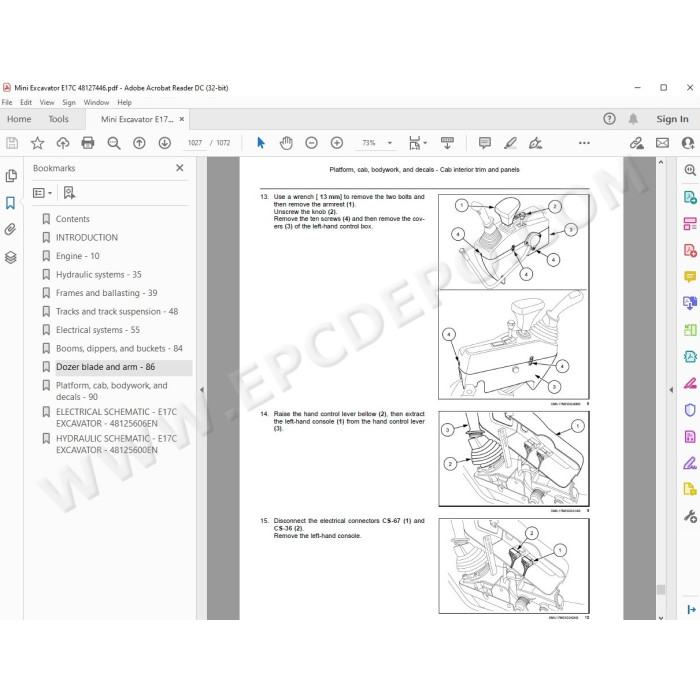The image size is (700, 700).
Task: Open the fit page options tool
Action: click(417, 143)
